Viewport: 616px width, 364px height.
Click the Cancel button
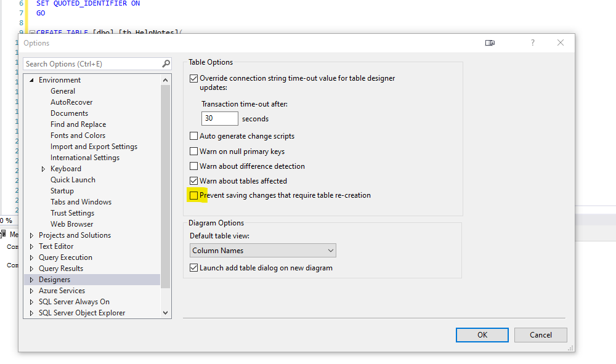pyautogui.click(x=541, y=335)
